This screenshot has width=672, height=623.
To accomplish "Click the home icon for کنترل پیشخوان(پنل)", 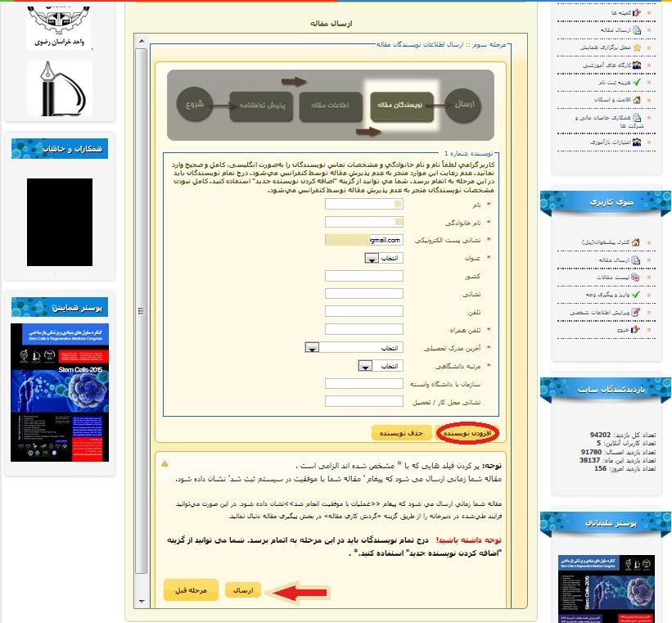I will [x=635, y=242].
